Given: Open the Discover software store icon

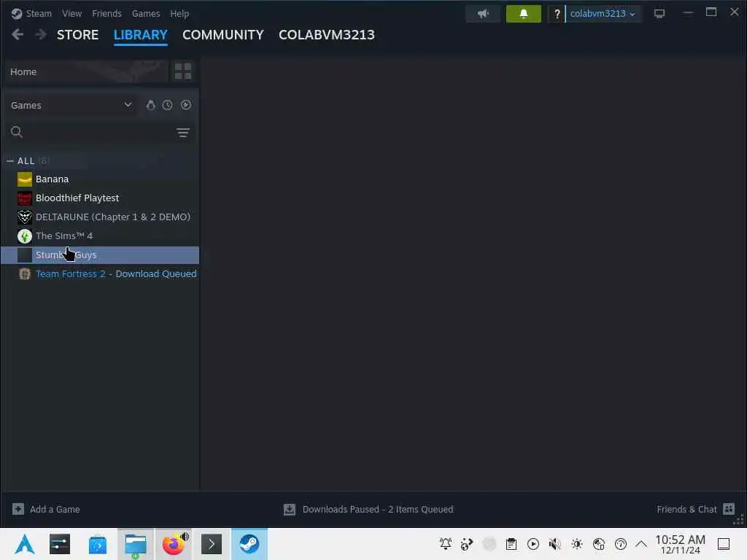Looking at the screenshot, I should coord(98,544).
